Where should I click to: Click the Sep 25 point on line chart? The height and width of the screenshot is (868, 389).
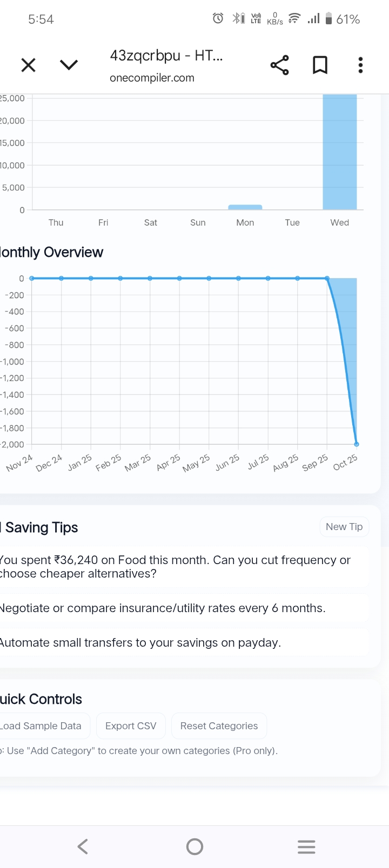pyautogui.click(x=327, y=279)
